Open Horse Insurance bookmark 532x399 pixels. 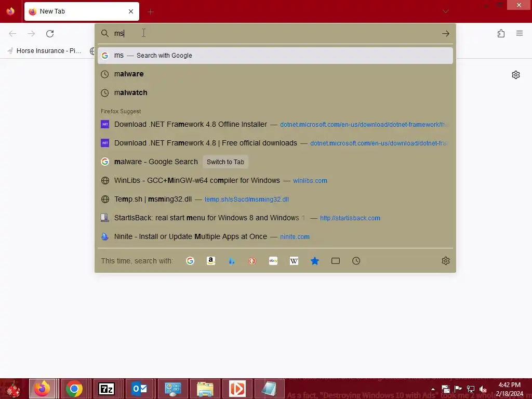coord(45,51)
